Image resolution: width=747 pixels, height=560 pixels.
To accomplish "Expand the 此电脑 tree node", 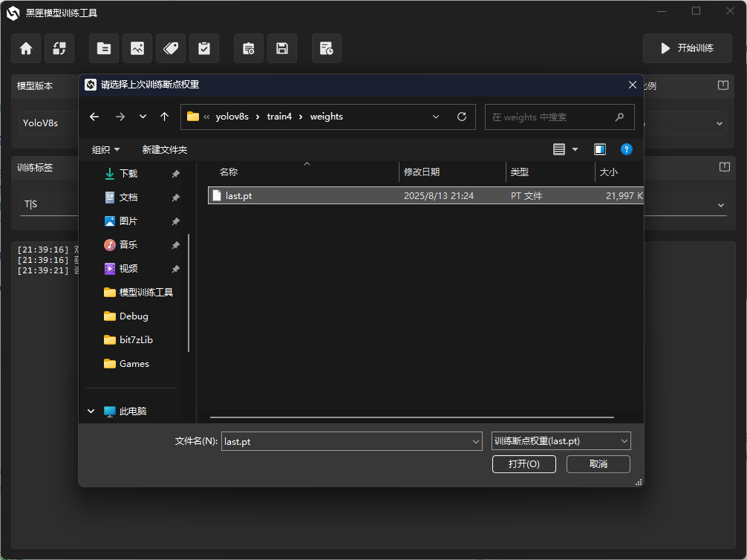I will 91,411.
